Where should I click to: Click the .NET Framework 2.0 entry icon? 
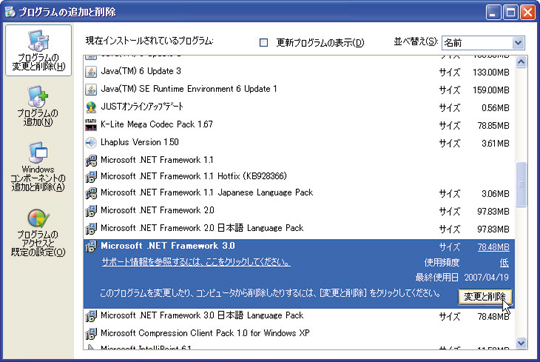(91, 211)
